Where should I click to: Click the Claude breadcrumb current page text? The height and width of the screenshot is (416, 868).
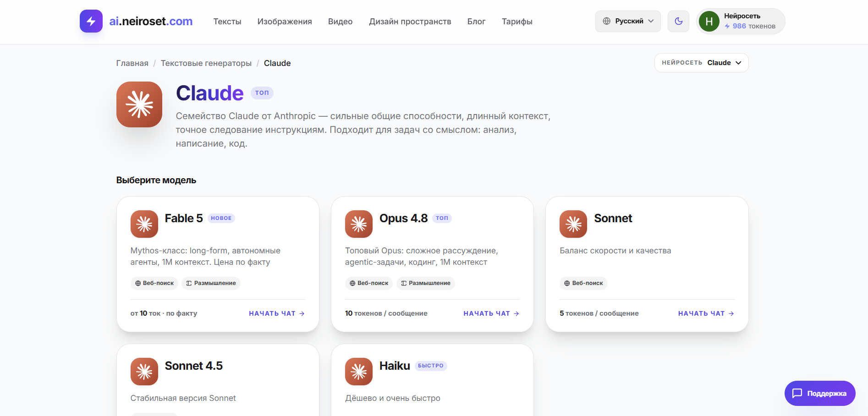click(x=277, y=63)
